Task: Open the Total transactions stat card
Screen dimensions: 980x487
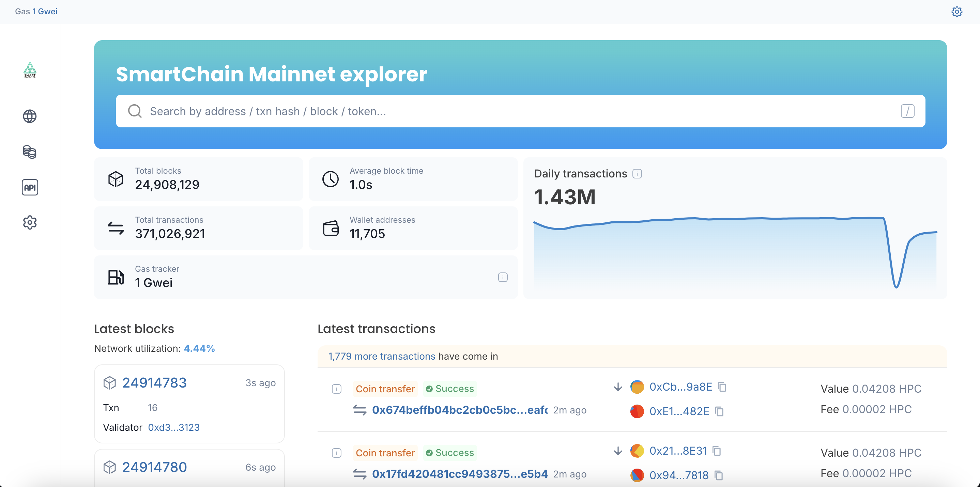Action: click(198, 228)
